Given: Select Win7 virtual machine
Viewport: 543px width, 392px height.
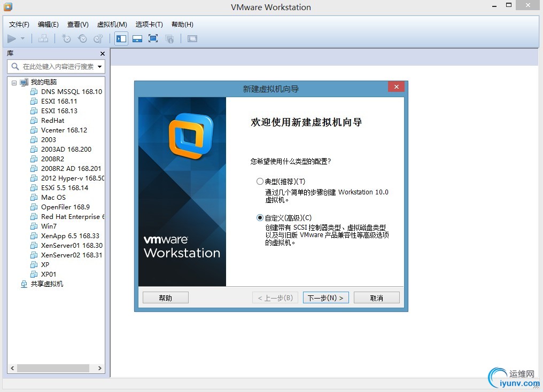Looking at the screenshot, I should pyautogui.click(x=49, y=226).
